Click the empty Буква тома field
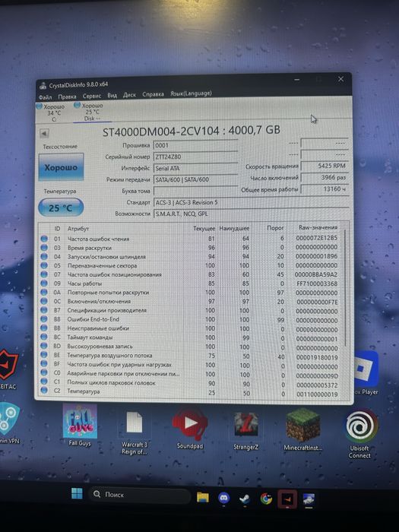This screenshot has height=532, width=399. [x=195, y=191]
